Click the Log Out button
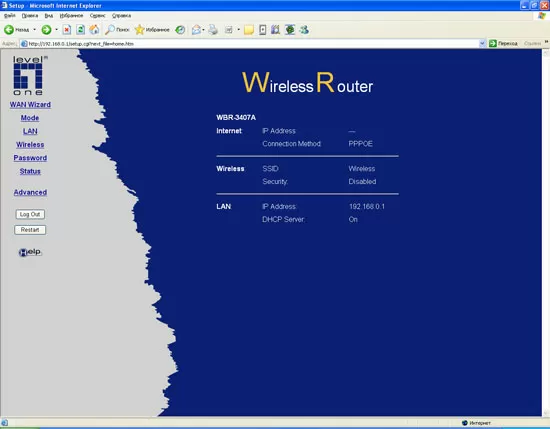This screenshot has width=550, height=429. 30,214
